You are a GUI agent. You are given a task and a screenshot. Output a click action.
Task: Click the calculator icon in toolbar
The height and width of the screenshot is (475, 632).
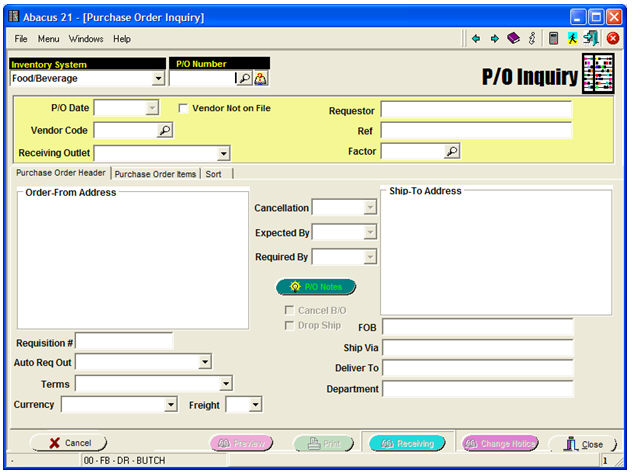coord(553,39)
